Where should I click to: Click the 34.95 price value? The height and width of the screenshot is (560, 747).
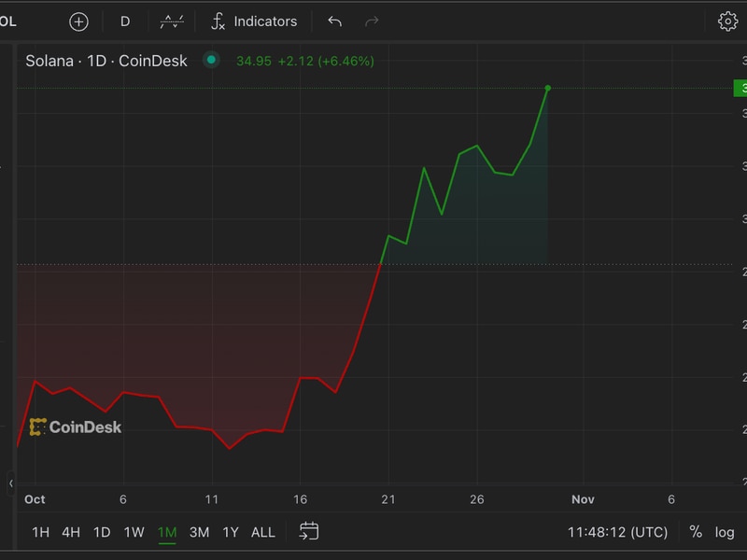[254, 62]
